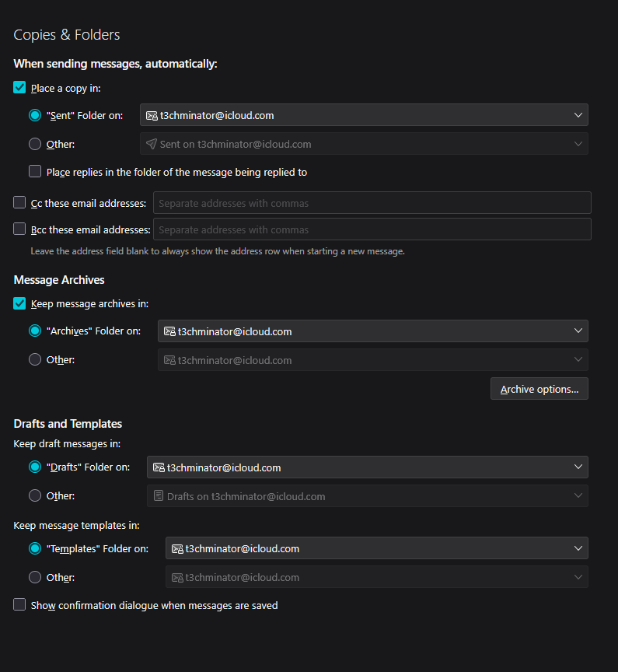Click the mail icon in the Templates folder dropdown

click(x=177, y=548)
